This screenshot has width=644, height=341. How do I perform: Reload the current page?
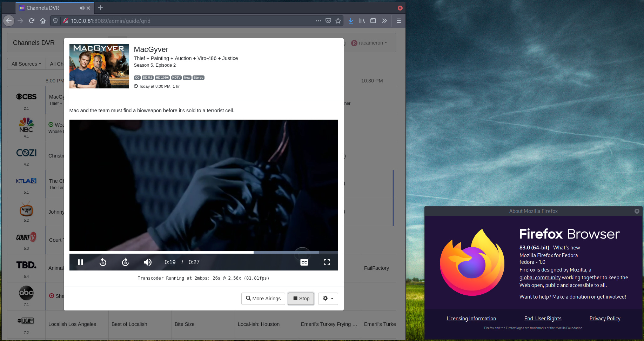tap(32, 21)
